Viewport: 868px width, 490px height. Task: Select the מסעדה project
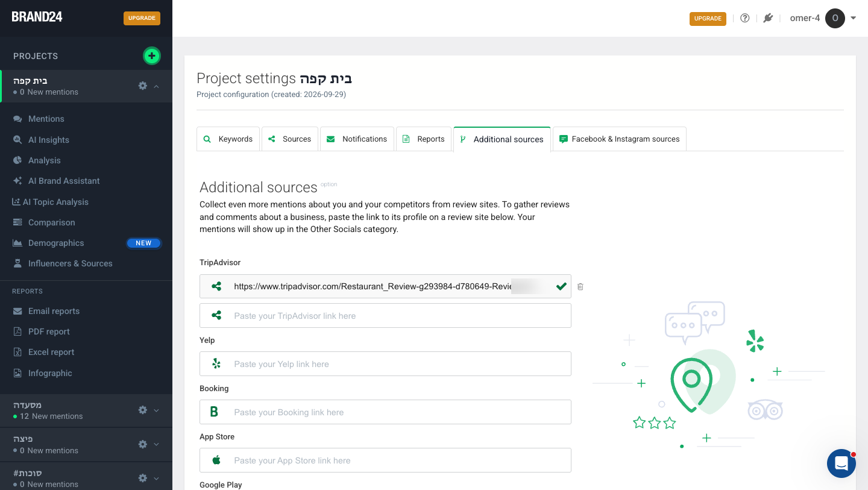tap(27, 405)
